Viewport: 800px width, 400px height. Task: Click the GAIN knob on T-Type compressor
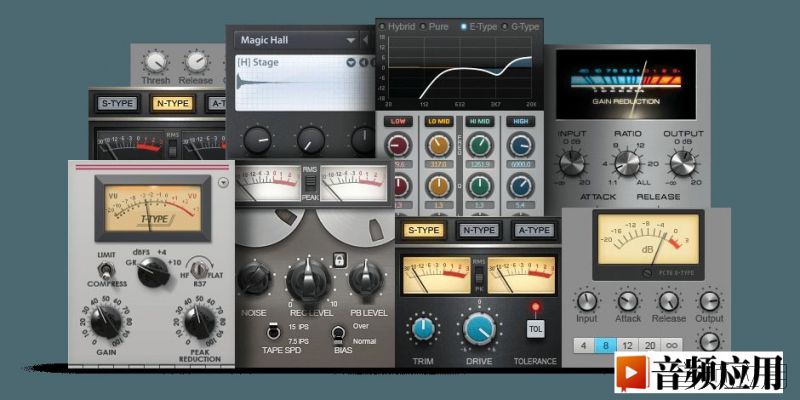pos(106,322)
